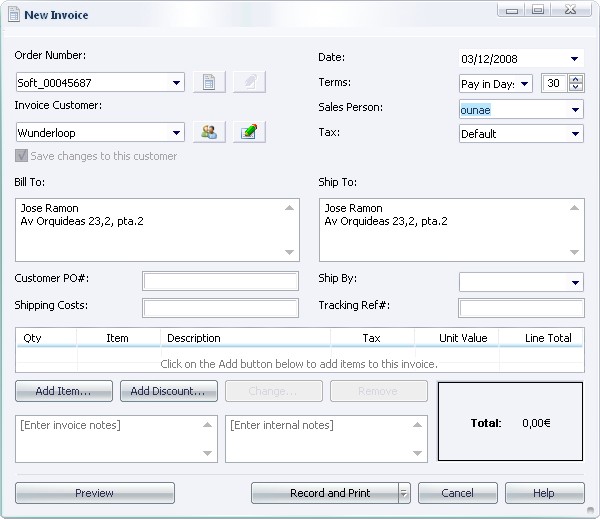Minimize the New Invoice window
Viewport: 600px width, 519px height.
pyautogui.click(x=512, y=10)
